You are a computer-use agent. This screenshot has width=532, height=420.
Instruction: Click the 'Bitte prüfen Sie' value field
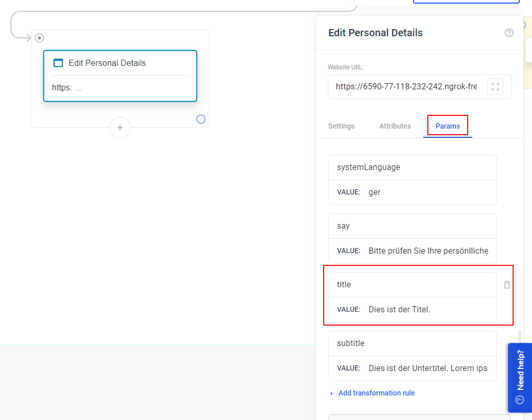pos(412,251)
